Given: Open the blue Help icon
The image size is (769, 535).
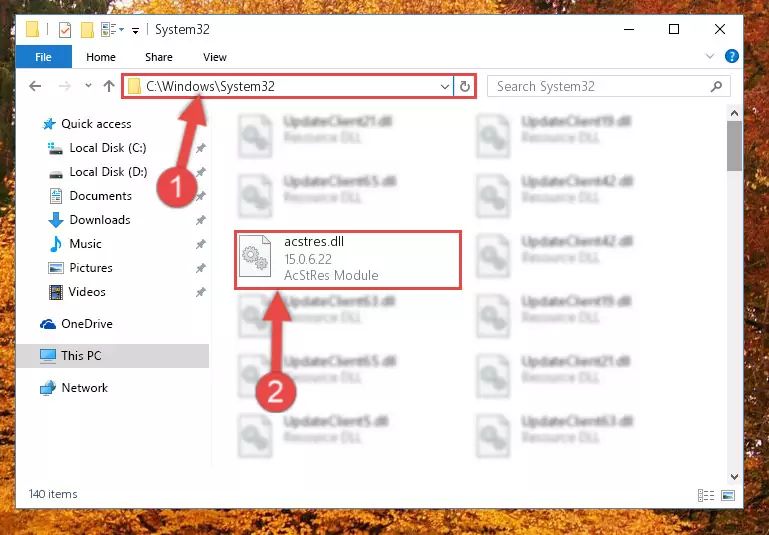Looking at the screenshot, I should click(731, 56).
